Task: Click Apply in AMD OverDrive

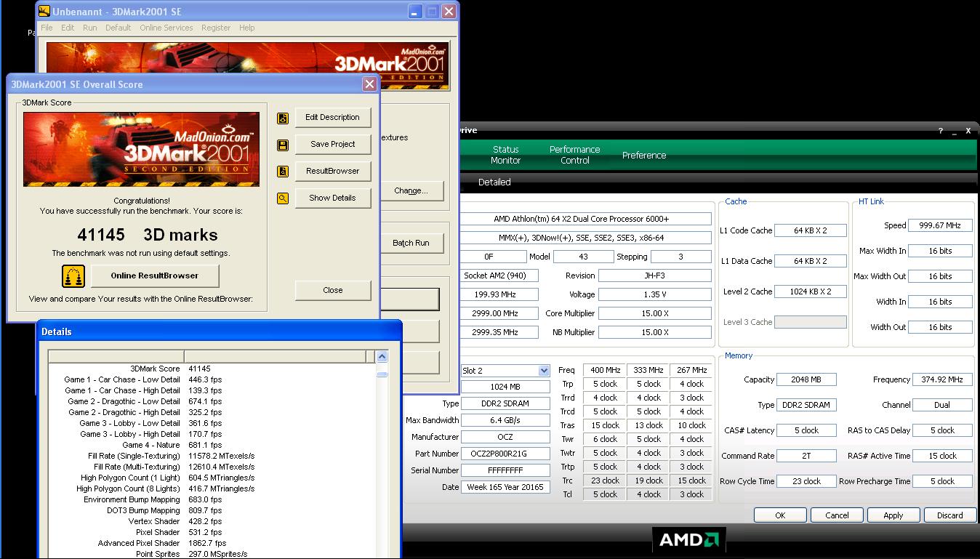Action: 893,515
